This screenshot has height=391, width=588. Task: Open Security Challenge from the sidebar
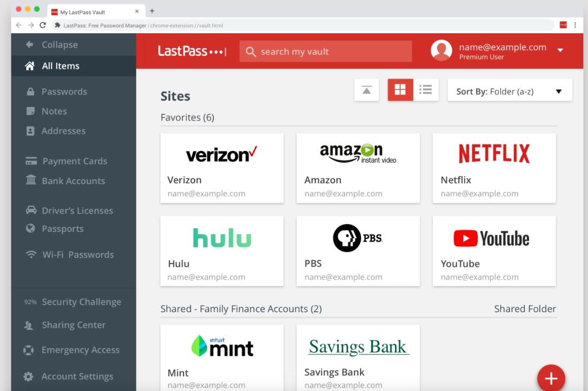tap(81, 302)
